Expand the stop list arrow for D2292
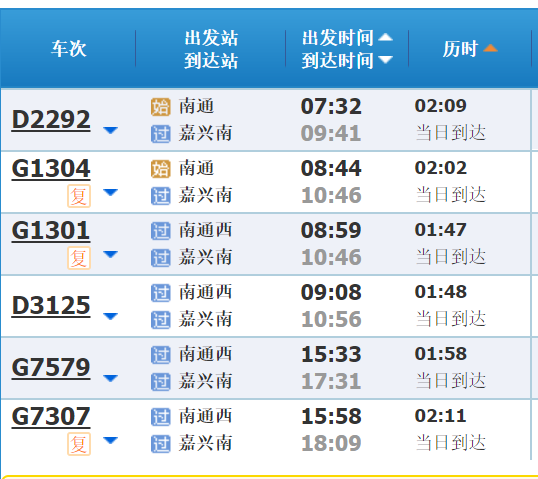The width and height of the screenshot is (538, 479). (x=110, y=130)
